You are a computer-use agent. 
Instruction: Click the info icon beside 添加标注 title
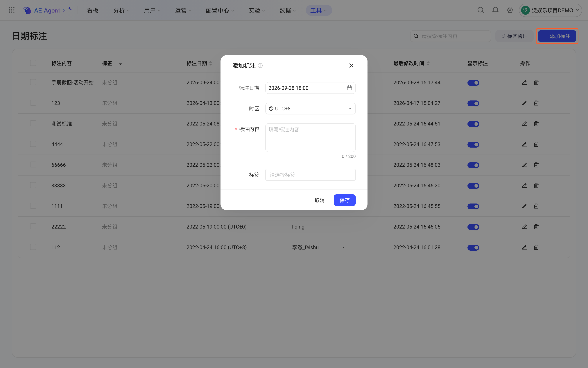(x=260, y=66)
